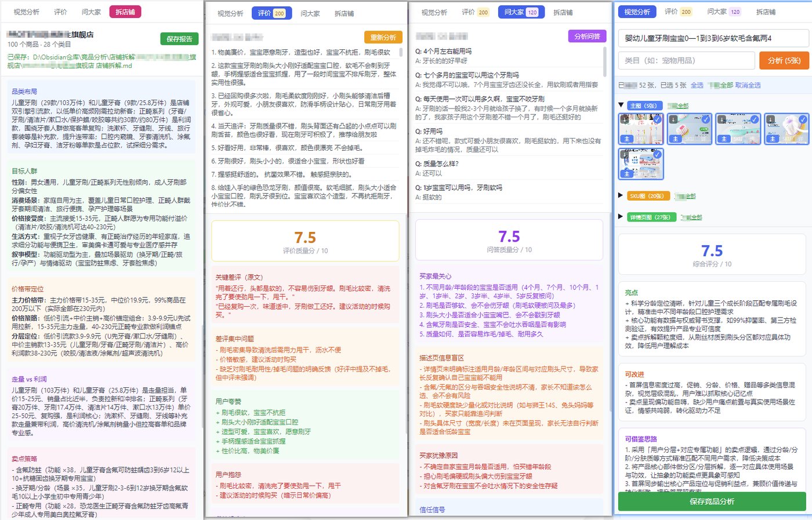Screen dimensions: 812x520
Task: Switch to 问大家 120 tab in visual analysis panel
Action: point(724,12)
